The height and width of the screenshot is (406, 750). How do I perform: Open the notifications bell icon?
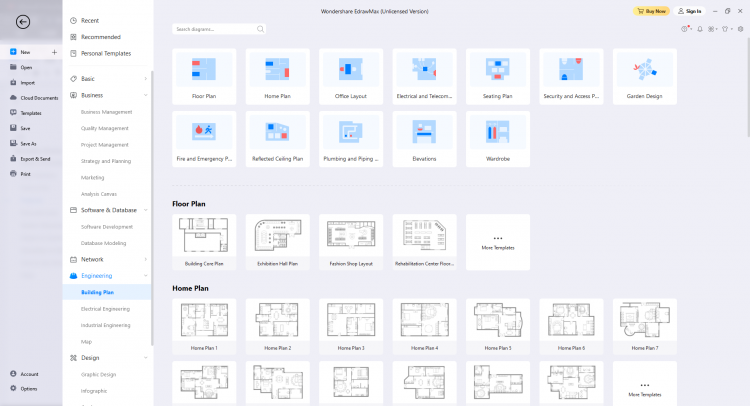[700, 29]
